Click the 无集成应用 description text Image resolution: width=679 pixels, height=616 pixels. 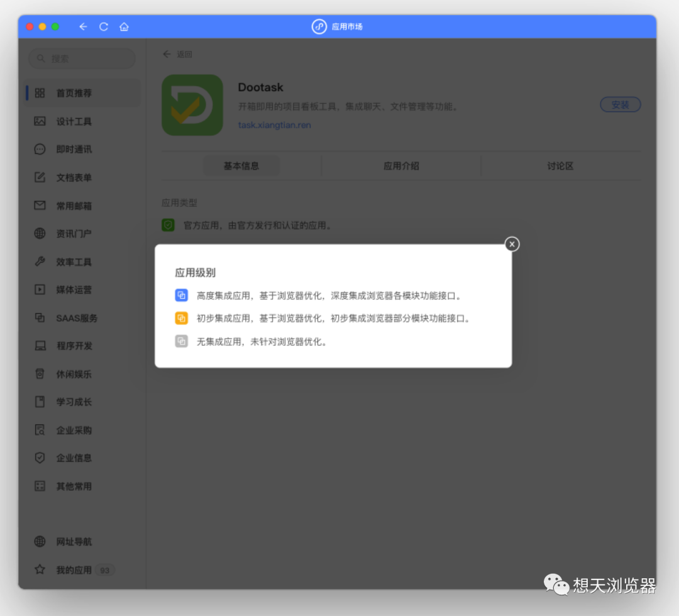pyautogui.click(x=262, y=342)
